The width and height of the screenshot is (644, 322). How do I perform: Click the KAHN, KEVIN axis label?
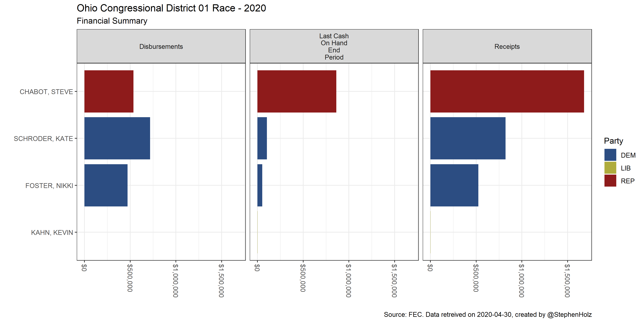click(x=52, y=233)
